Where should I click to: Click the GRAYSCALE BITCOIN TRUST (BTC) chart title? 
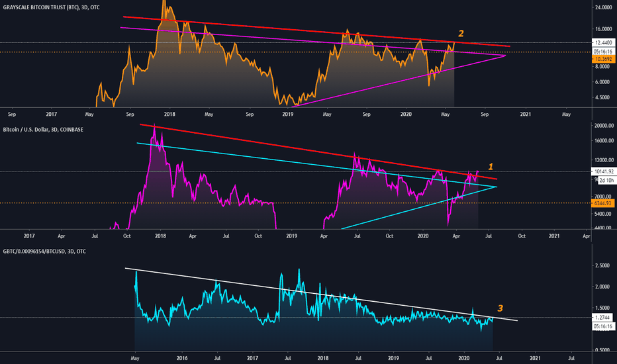coord(51,7)
